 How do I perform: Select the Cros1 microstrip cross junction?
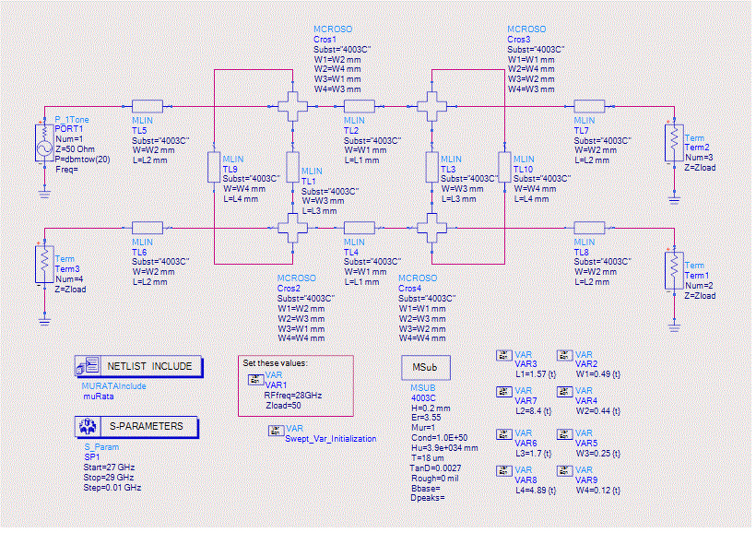[293, 105]
